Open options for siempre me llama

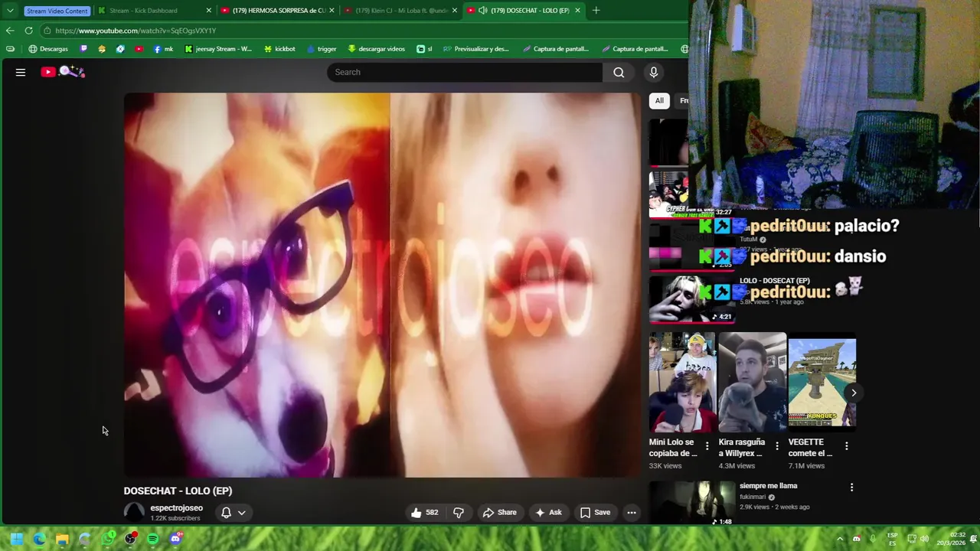[851, 487]
